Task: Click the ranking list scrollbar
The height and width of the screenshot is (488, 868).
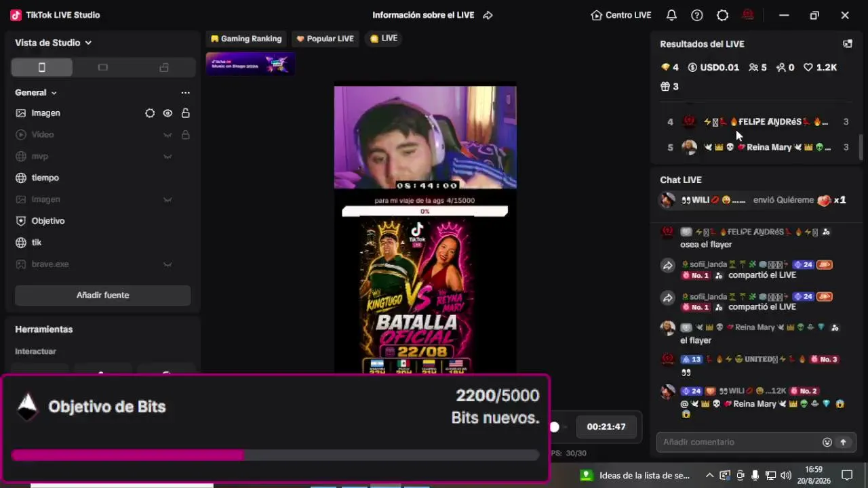Action: [862, 146]
